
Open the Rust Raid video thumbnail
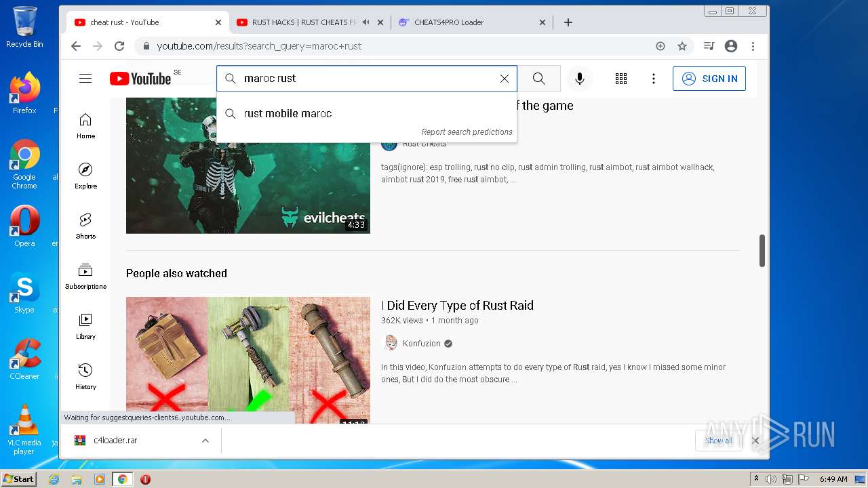pyautogui.click(x=248, y=360)
